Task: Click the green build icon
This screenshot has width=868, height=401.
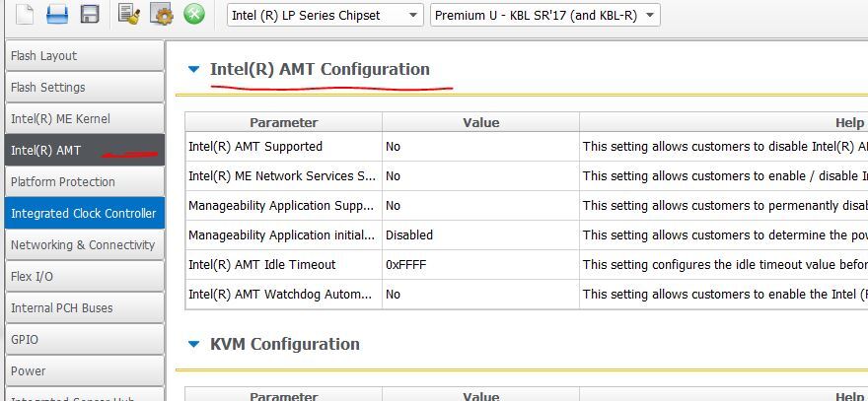Action: coord(194,14)
